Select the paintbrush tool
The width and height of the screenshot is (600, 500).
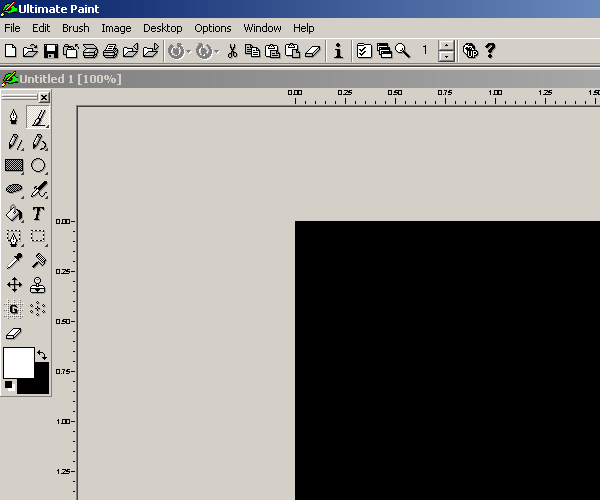(x=38, y=117)
